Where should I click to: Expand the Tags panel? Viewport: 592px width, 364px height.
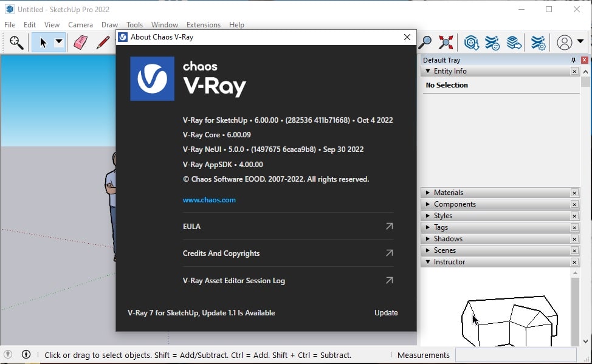coord(428,227)
